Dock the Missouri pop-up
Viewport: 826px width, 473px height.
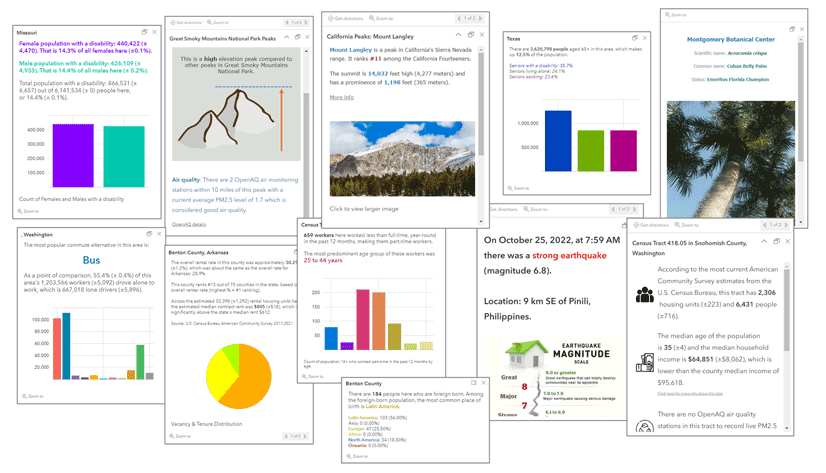pyautogui.click(x=144, y=32)
